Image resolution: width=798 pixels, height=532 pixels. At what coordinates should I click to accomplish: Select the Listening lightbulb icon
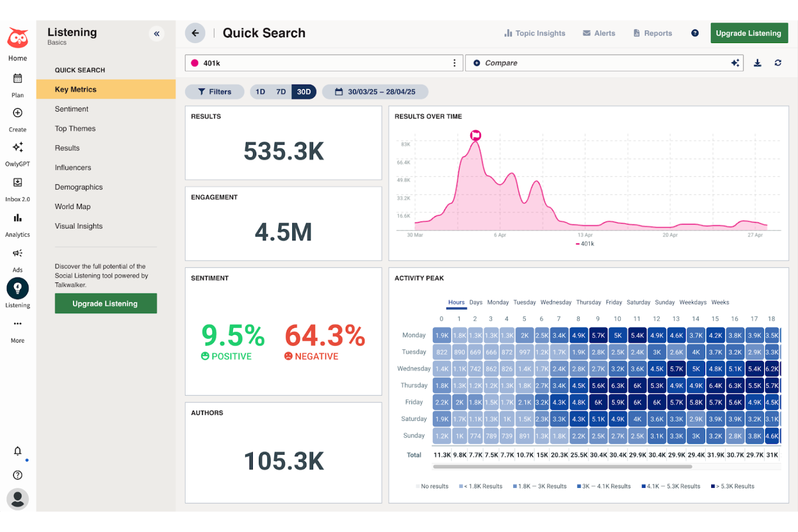click(17, 288)
